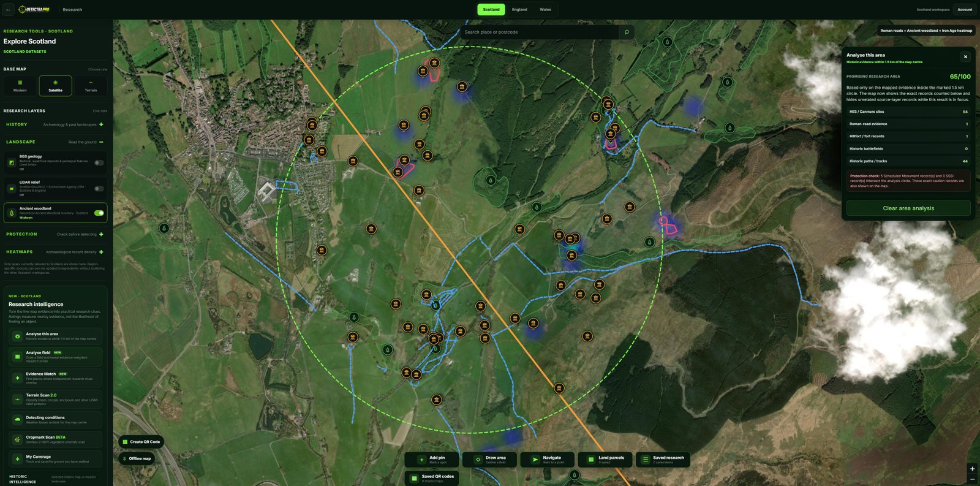
Task: Expand the Protection layer group
Action: pyautogui.click(x=101, y=234)
